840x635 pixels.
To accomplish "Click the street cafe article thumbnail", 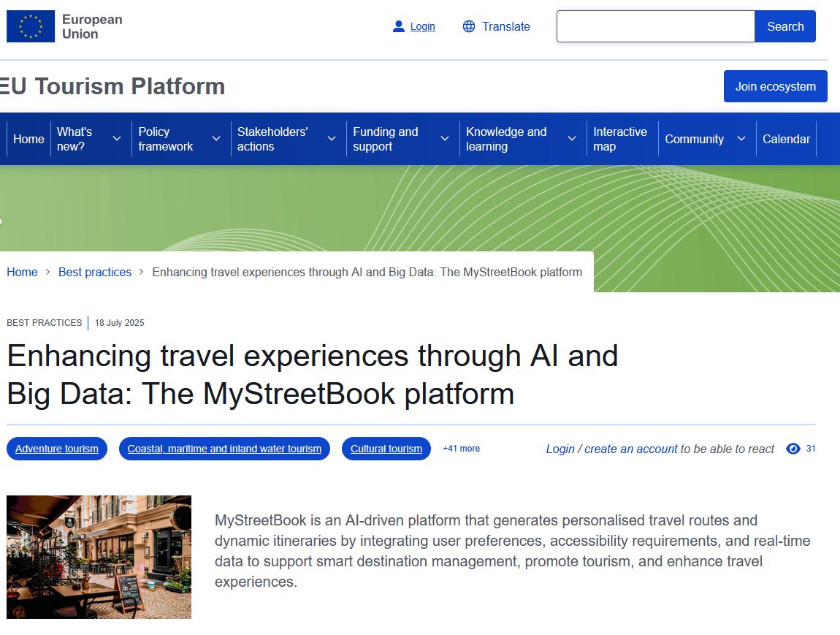I will click(x=99, y=557).
